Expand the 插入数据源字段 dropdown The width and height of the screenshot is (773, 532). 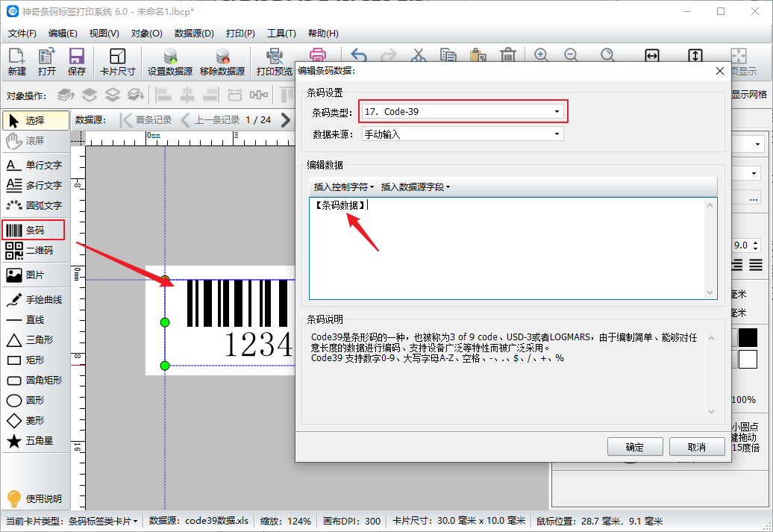coord(415,187)
